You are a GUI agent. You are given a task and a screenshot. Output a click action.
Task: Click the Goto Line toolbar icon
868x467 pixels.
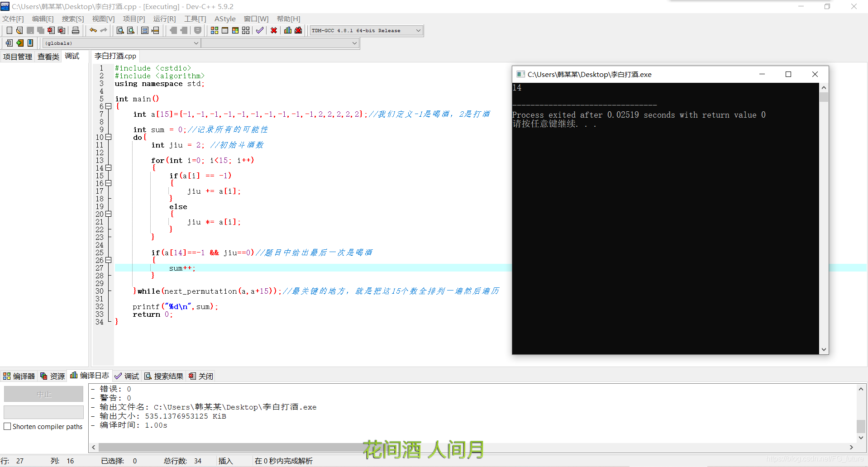click(x=156, y=30)
